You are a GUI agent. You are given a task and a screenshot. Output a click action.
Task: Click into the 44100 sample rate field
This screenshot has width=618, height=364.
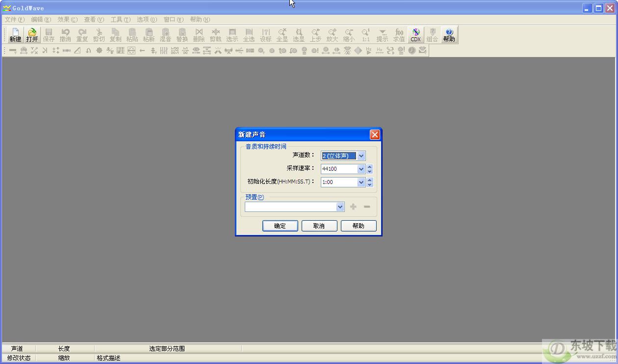(x=339, y=169)
